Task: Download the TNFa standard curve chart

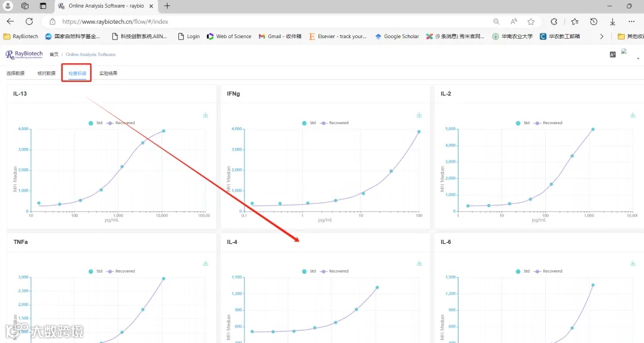Action: click(x=205, y=263)
